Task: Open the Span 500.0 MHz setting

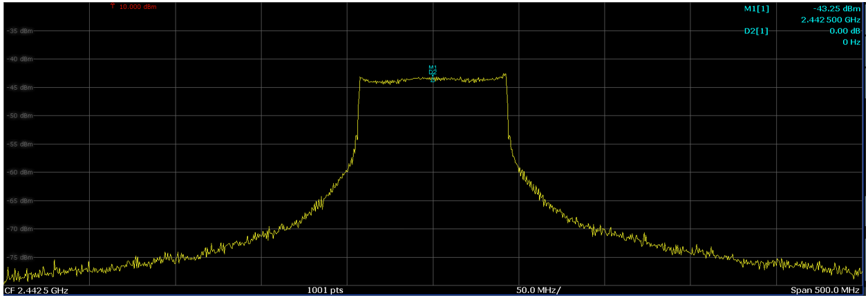Action: point(826,290)
